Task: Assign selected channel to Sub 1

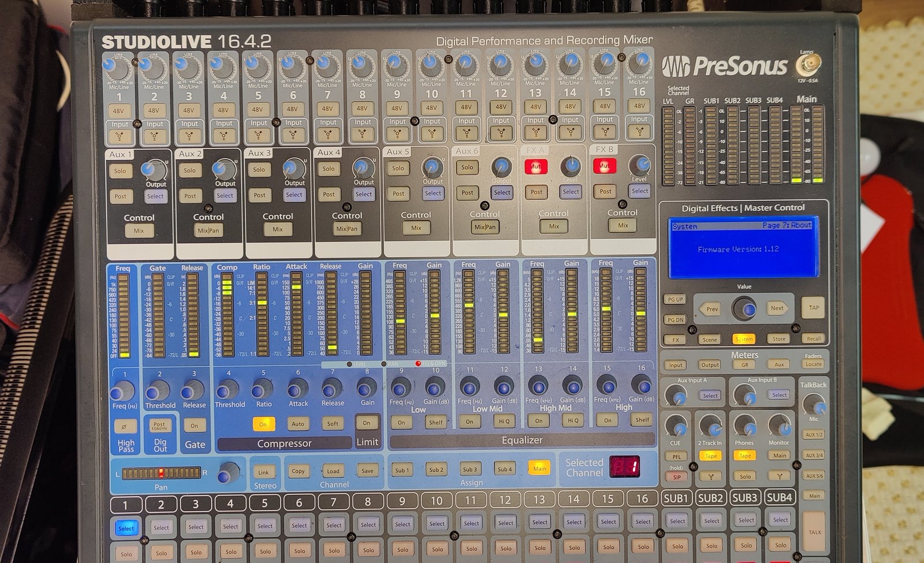Action: click(x=402, y=470)
